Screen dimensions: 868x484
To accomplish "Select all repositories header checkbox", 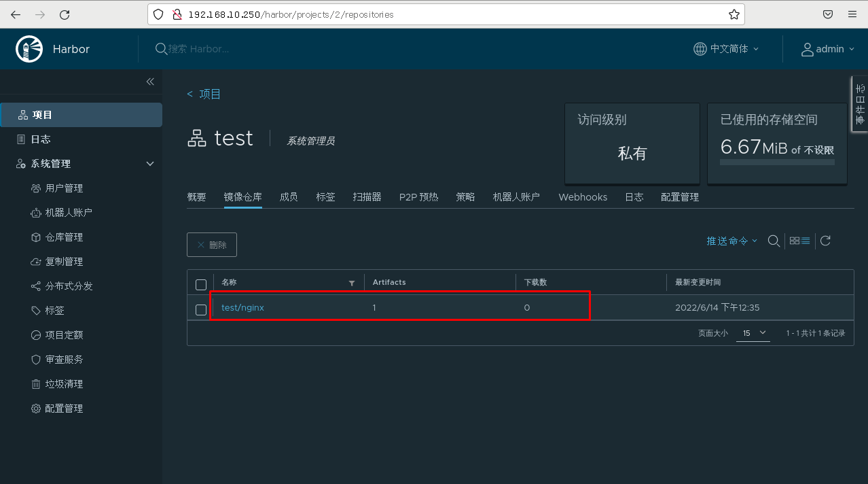I will pyautogui.click(x=201, y=285).
